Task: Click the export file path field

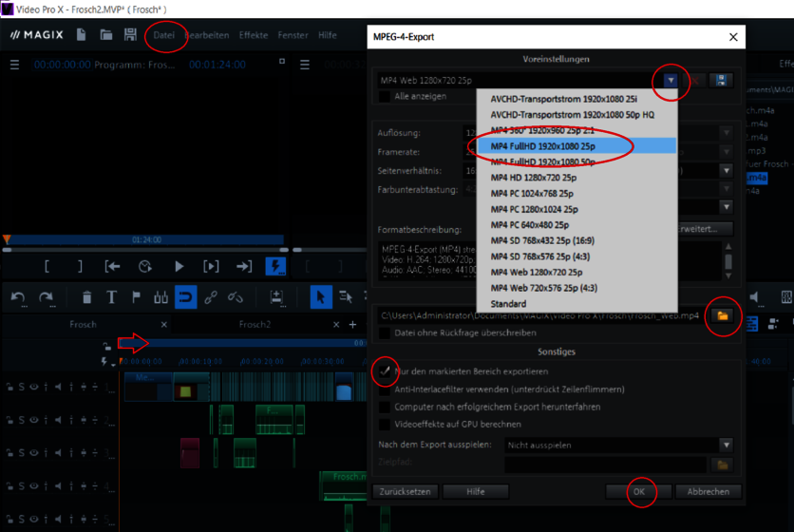Action: pyautogui.click(x=541, y=315)
